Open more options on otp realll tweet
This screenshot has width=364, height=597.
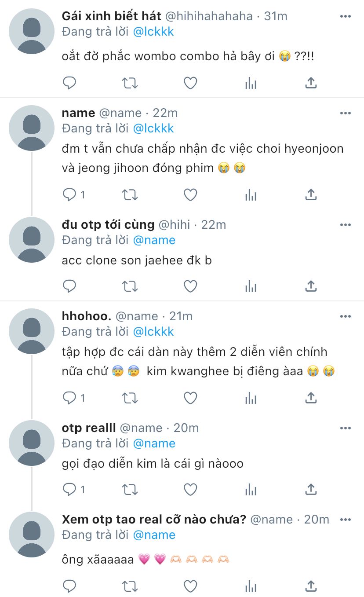pos(346,428)
